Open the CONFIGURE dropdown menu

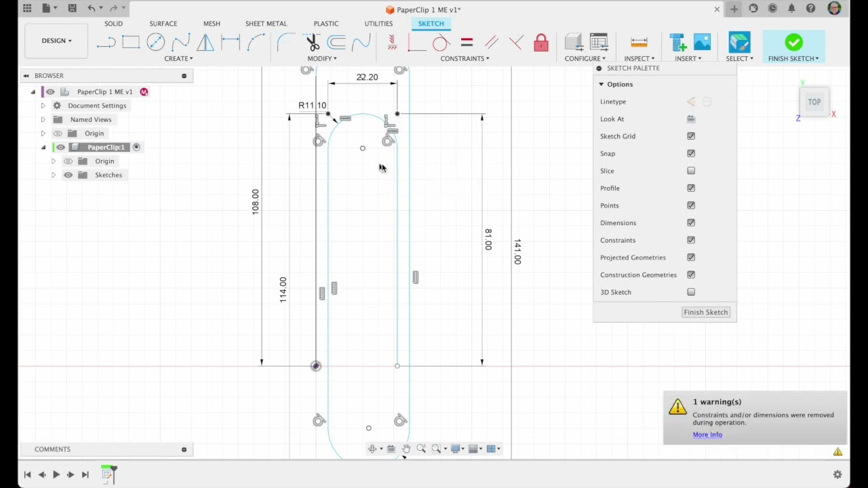585,58
